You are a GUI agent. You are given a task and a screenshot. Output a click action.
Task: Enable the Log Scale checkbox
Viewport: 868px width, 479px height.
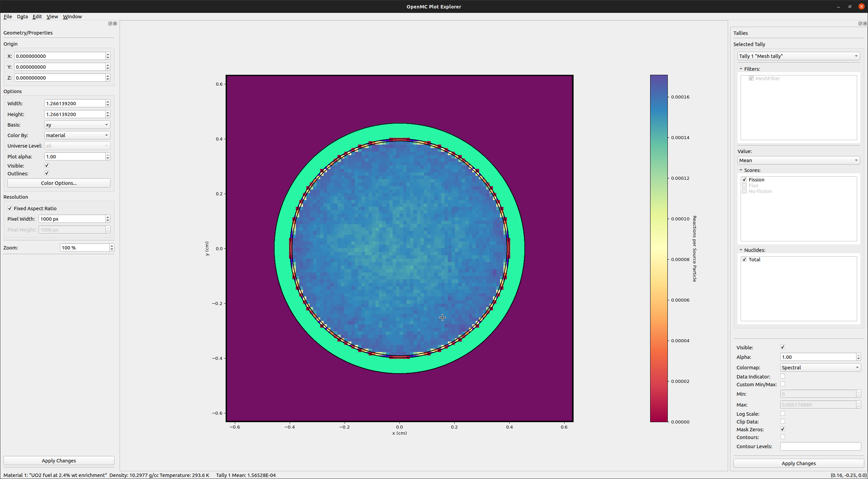click(x=783, y=414)
